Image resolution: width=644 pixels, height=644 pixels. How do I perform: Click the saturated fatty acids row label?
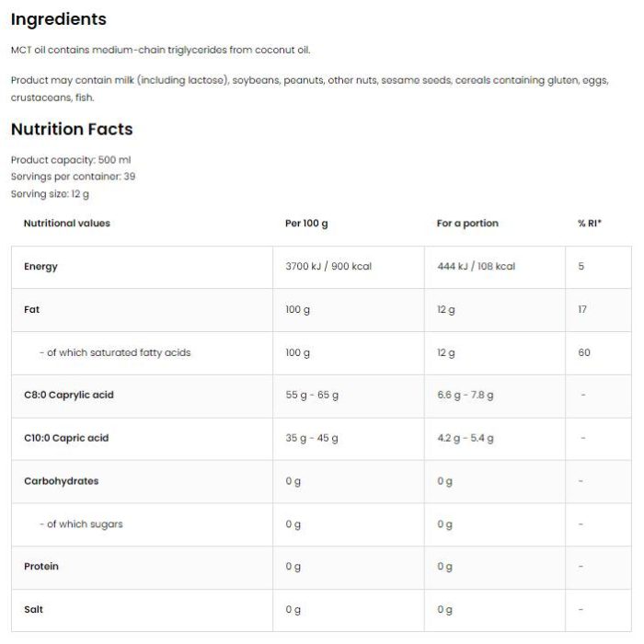pyautogui.click(x=115, y=352)
